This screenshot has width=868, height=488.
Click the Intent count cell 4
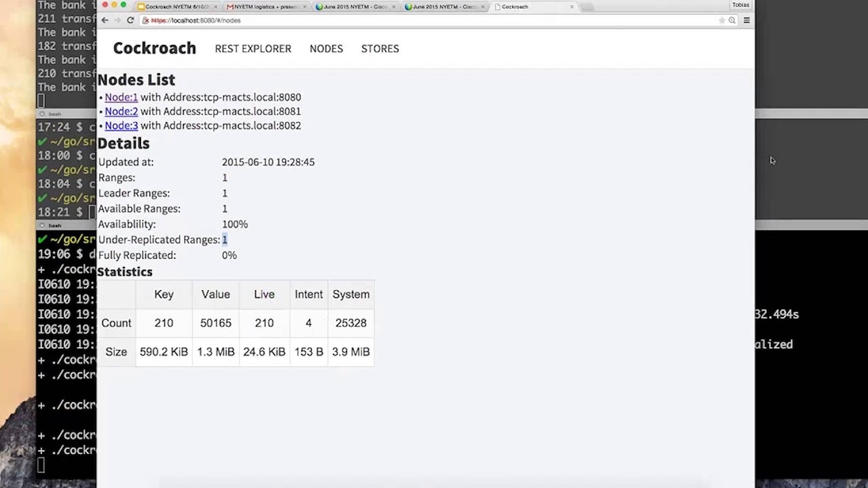tap(309, 323)
